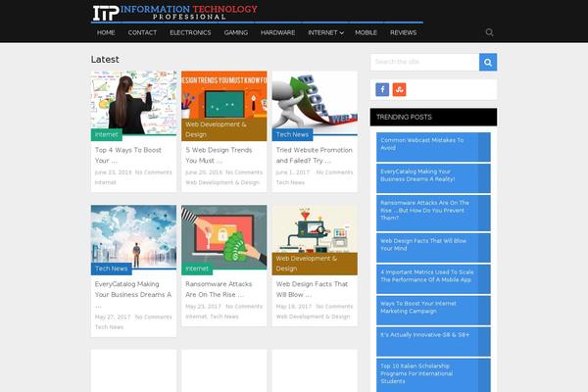Open trending 'Top 10 Italian Scholarship Programs' post
The image size is (588, 392).
click(433, 375)
